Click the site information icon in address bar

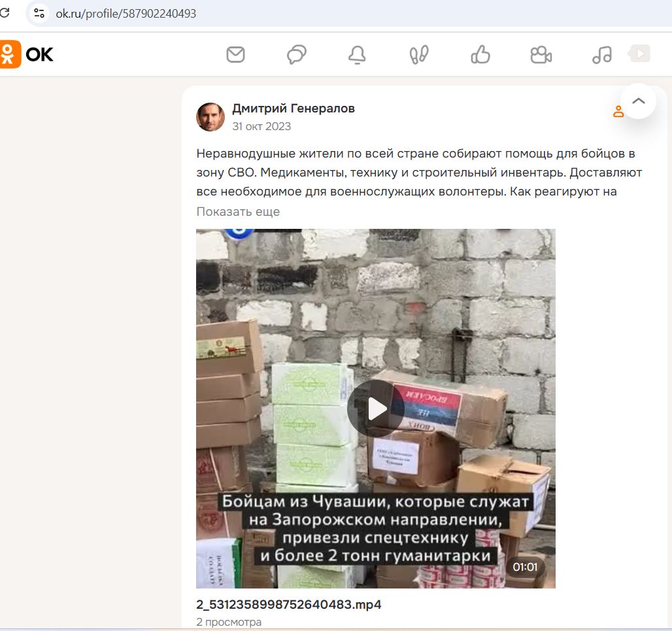(40, 13)
